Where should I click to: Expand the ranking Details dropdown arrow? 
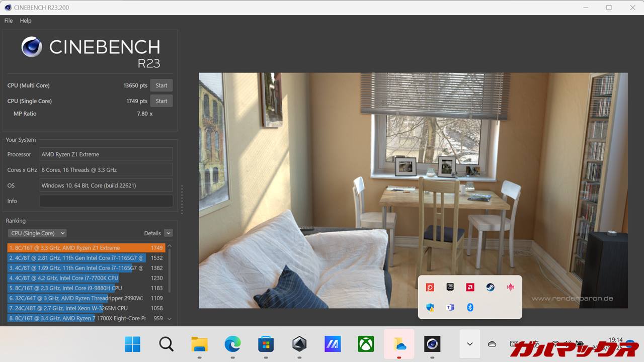(x=168, y=233)
